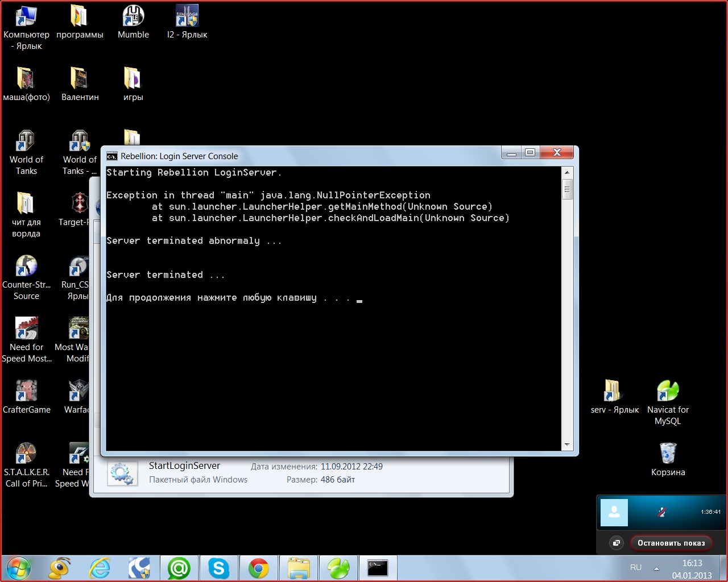
Task: Open Google Chrome from the taskbar
Action: [x=259, y=568]
